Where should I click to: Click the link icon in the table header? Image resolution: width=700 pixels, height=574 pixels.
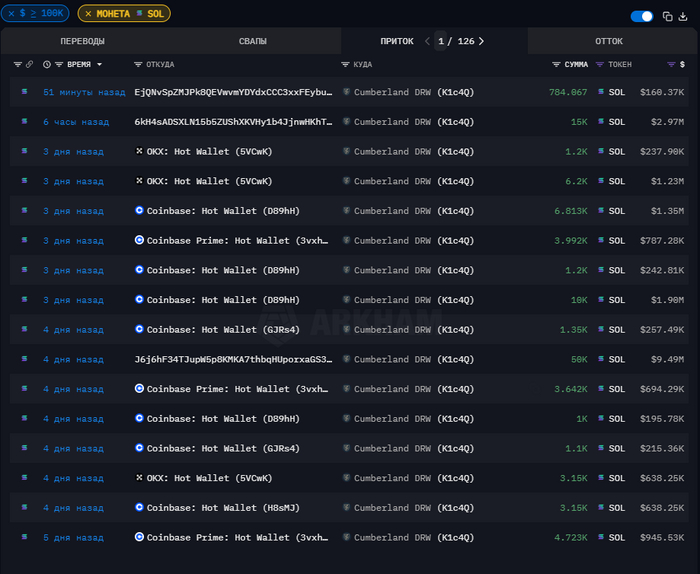tap(29, 64)
